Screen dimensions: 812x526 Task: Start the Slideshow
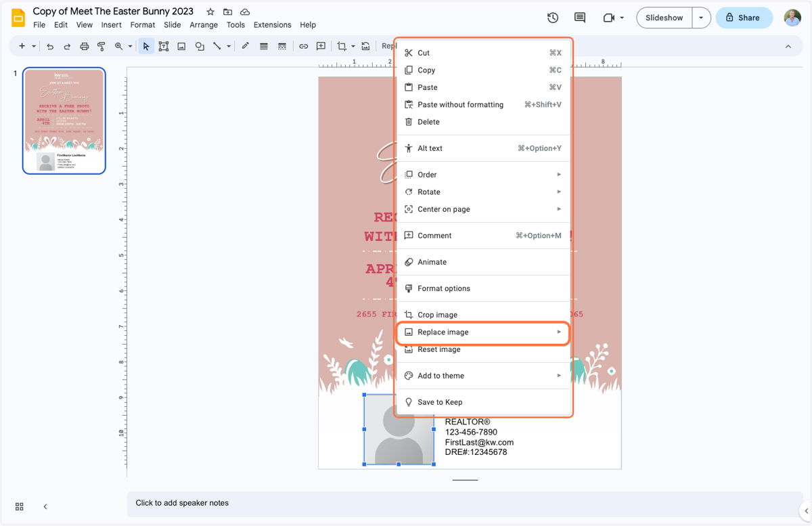(664, 18)
